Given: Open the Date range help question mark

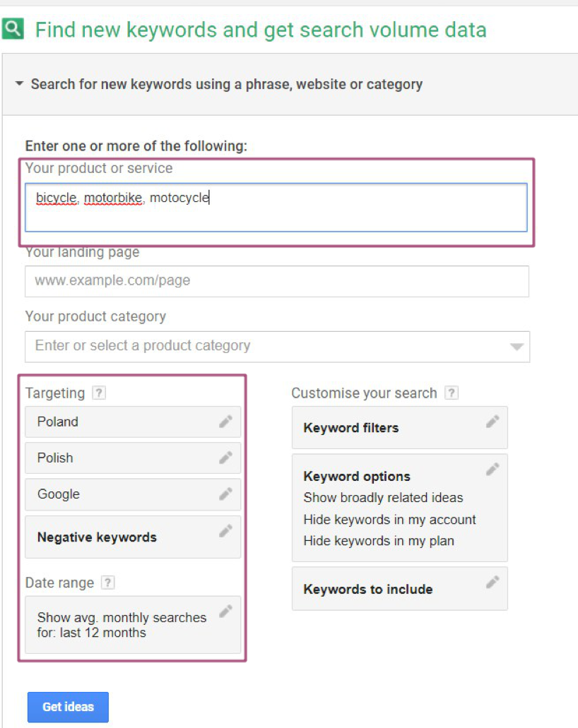Looking at the screenshot, I should coord(108,583).
